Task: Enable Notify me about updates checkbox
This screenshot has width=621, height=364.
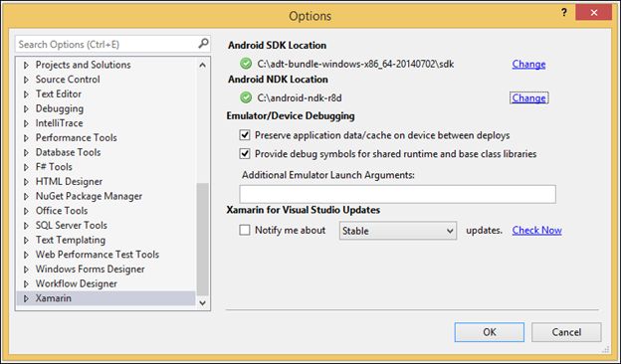Action: pyautogui.click(x=245, y=230)
